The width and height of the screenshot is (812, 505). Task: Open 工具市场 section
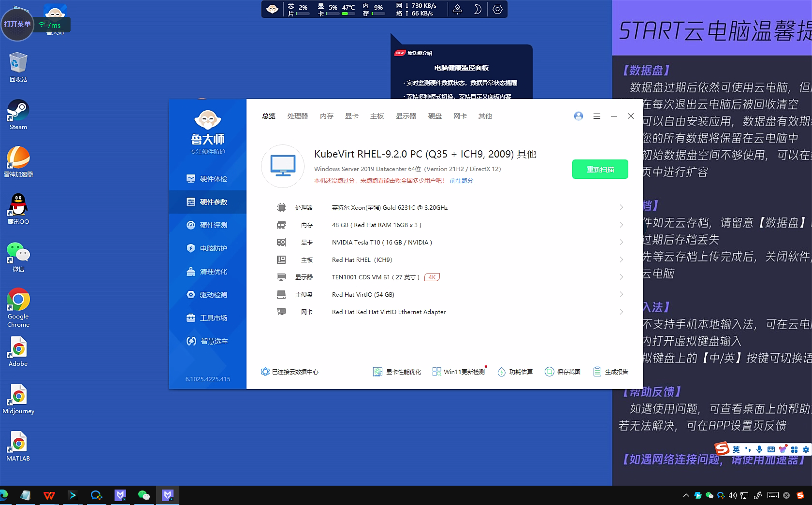[207, 318]
